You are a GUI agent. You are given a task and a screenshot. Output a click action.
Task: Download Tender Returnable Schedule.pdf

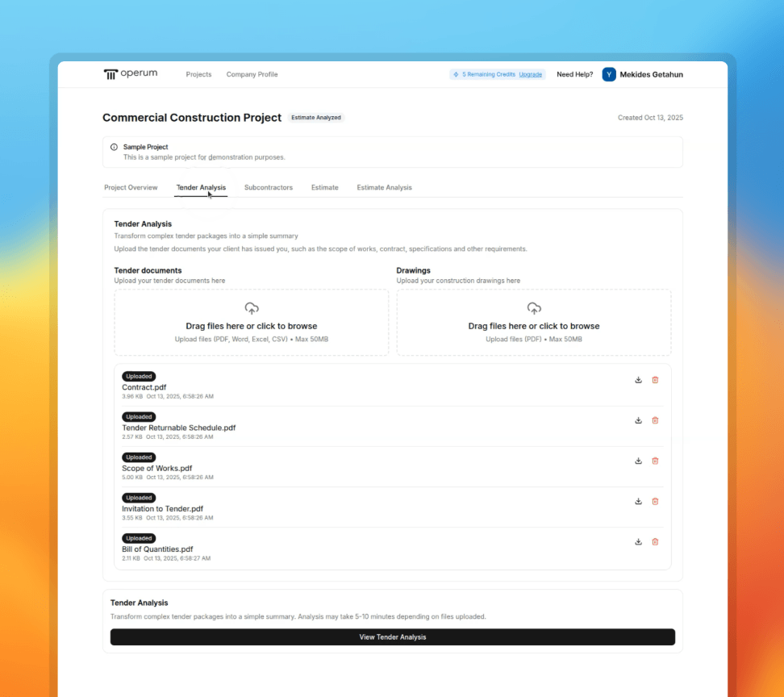(x=638, y=420)
